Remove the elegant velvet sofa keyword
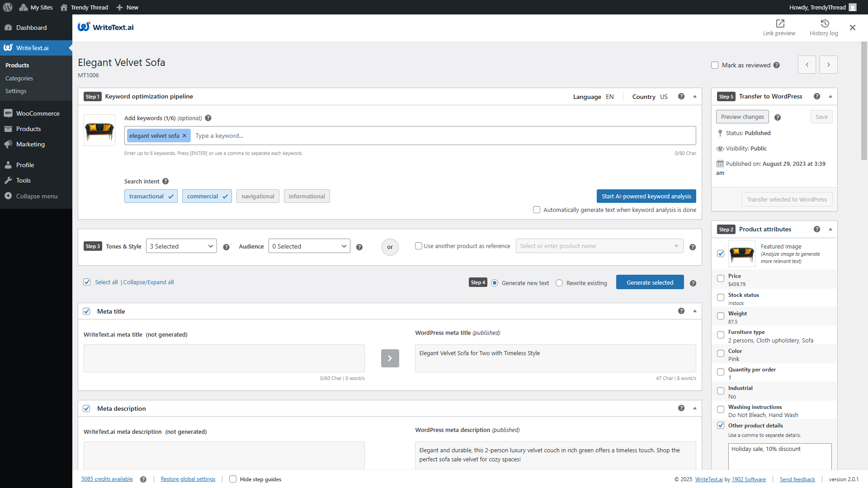Screen dimensions: 868x488 pos(184,136)
